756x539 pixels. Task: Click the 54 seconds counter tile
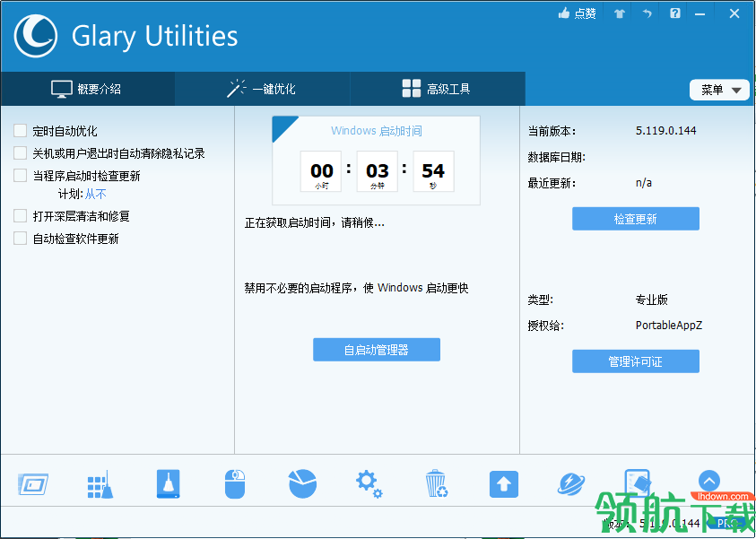pyautogui.click(x=433, y=171)
